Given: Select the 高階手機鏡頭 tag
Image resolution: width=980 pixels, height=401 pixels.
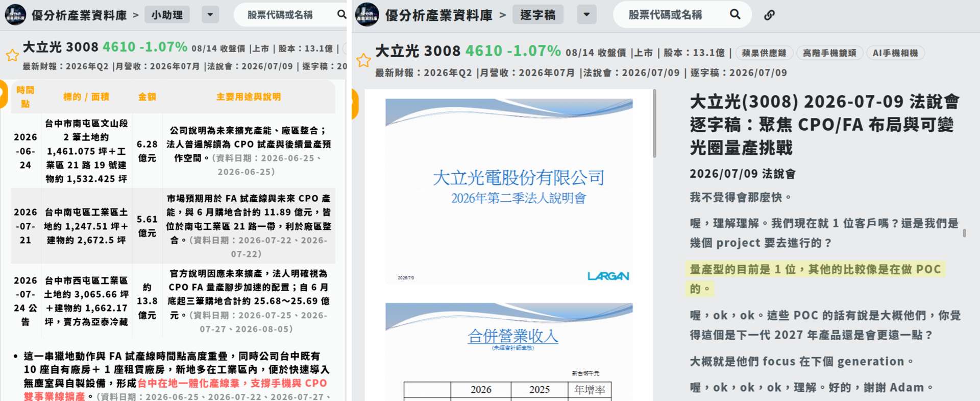Looking at the screenshot, I should (x=829, y=53).
